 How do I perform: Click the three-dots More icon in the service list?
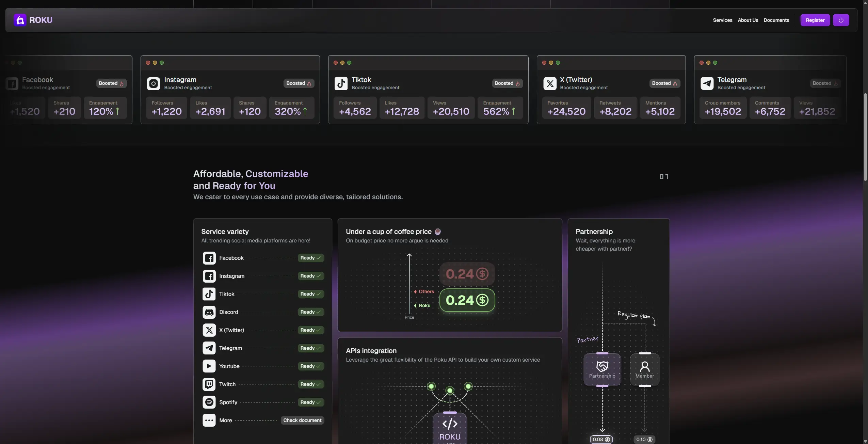(209, 421)
